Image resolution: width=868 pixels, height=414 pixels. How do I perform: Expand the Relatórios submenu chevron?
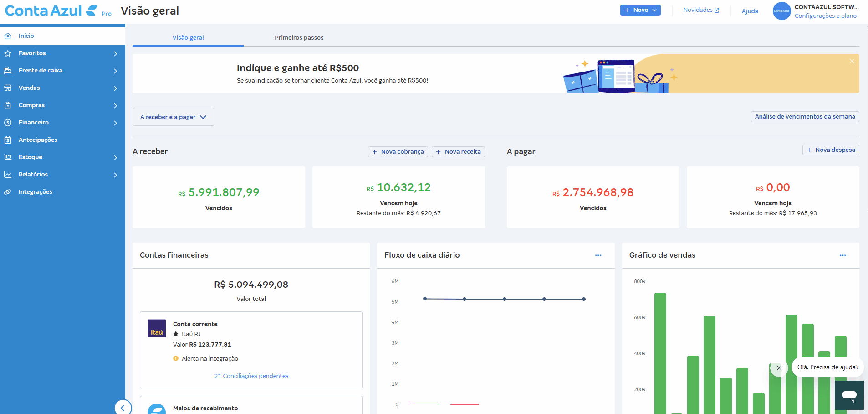click(115, 175)
